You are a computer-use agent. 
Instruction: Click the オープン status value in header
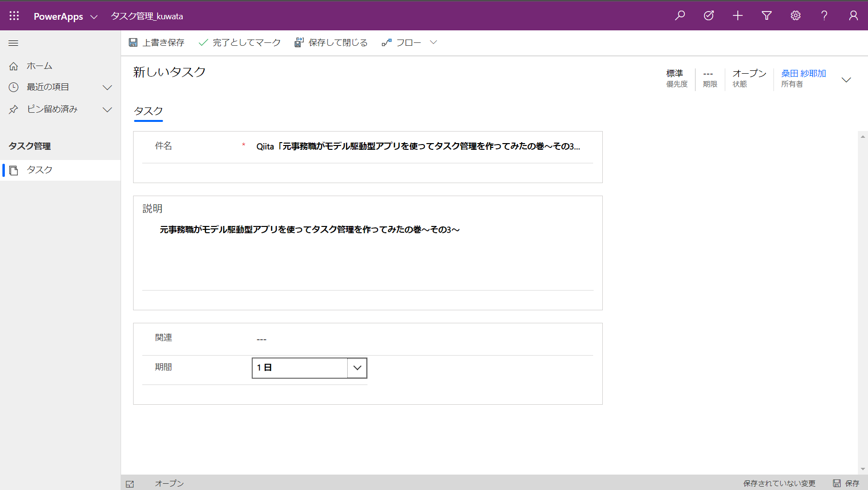pos(749,73)
